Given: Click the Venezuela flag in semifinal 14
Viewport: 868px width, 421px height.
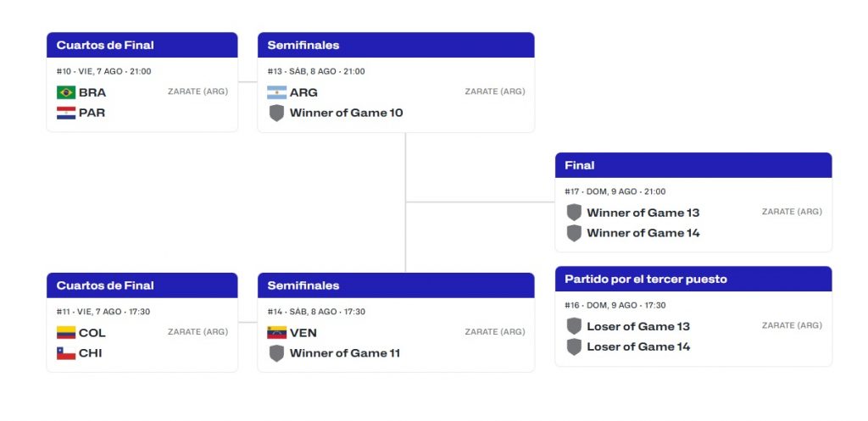Looking at the screenshot, I should click(277, 333).
